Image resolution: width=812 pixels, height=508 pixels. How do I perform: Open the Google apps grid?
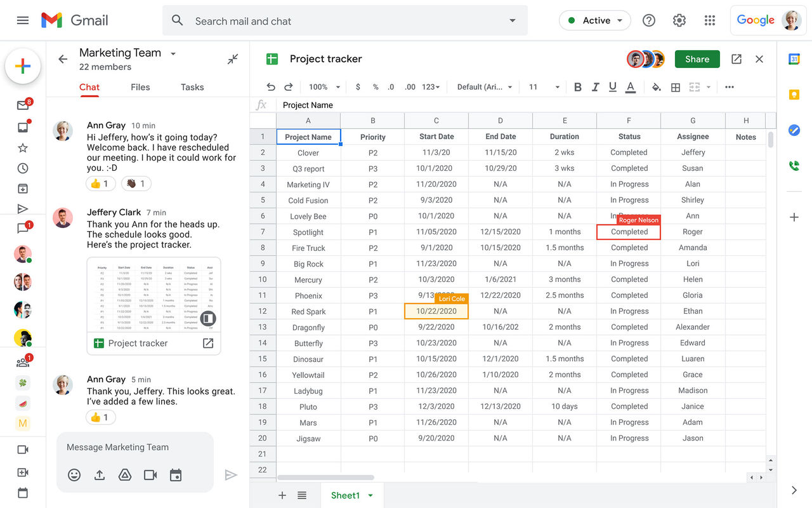coord(710,20)
